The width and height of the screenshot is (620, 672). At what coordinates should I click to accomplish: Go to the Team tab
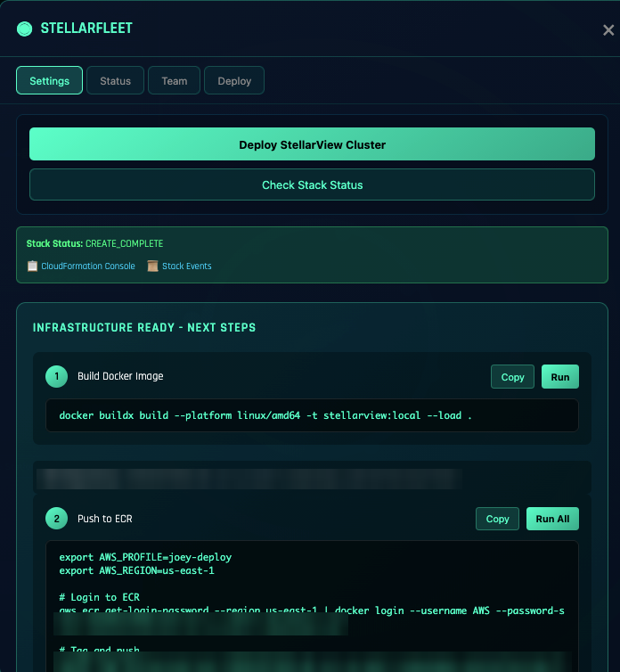tap(174, 80)
